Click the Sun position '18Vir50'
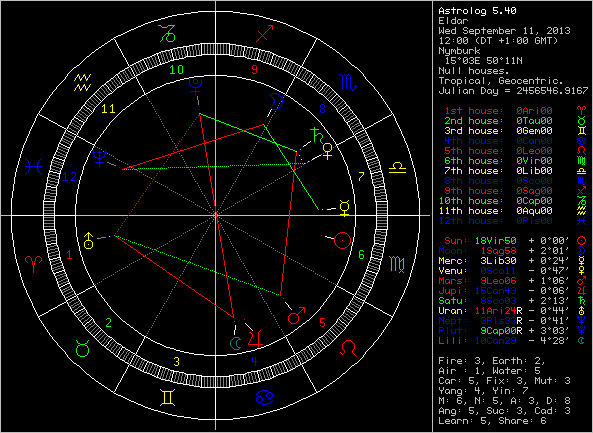This screenshot has height=433, width=593. pyautogui.click(x=495, y=241)
